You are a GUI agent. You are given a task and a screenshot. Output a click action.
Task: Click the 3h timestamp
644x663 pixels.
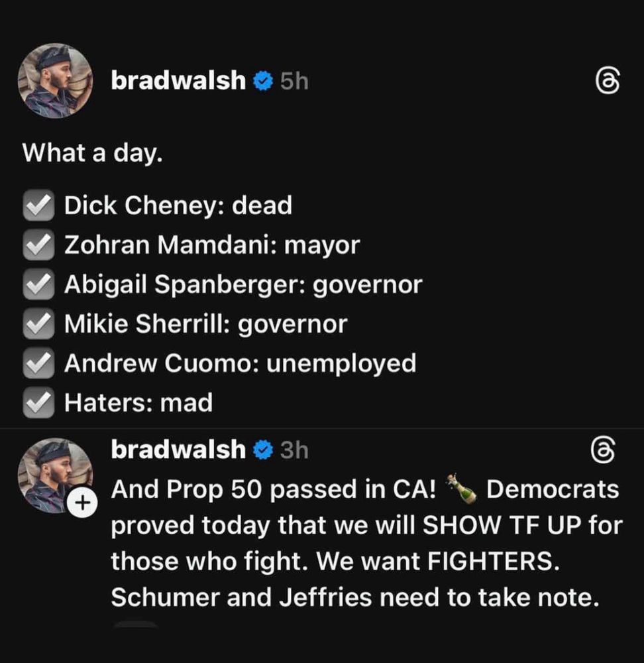[294, 450]
